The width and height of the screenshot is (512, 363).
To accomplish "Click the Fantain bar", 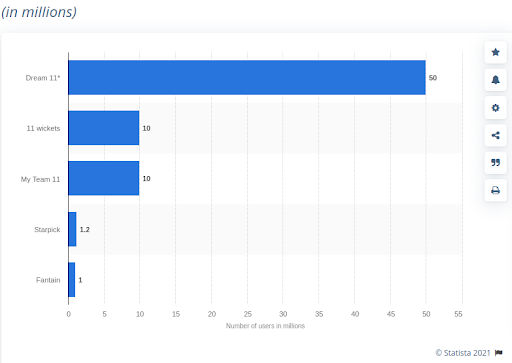I will (x=72, y=280).
